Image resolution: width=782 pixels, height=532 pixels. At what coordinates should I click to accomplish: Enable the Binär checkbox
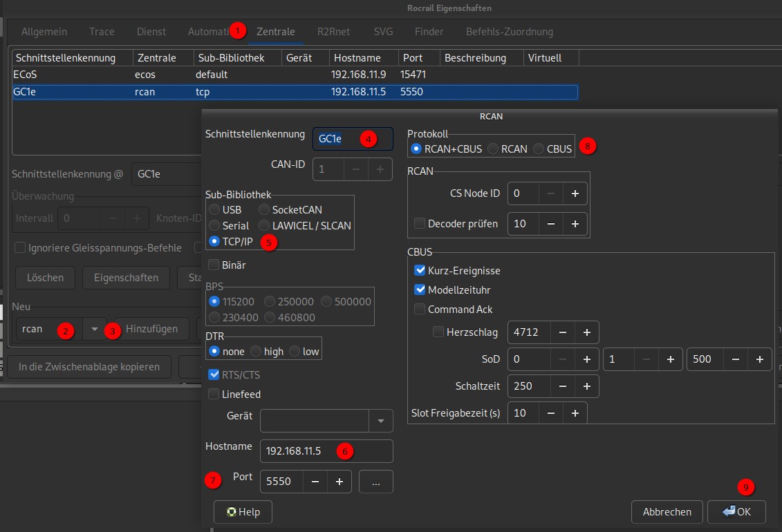(214, 265)
